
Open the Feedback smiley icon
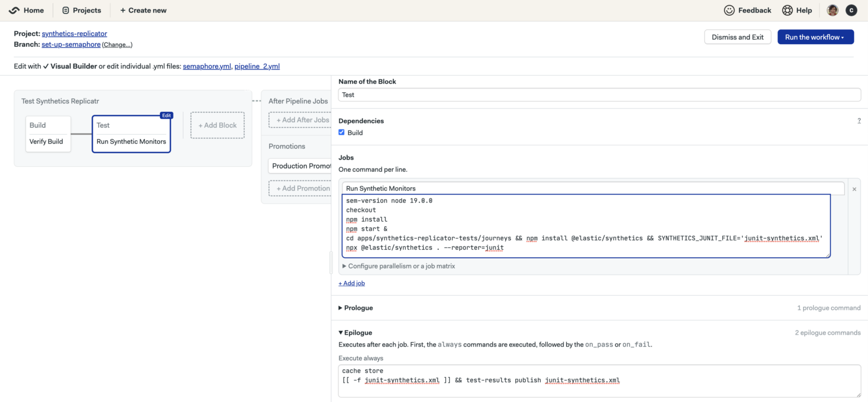728,10
